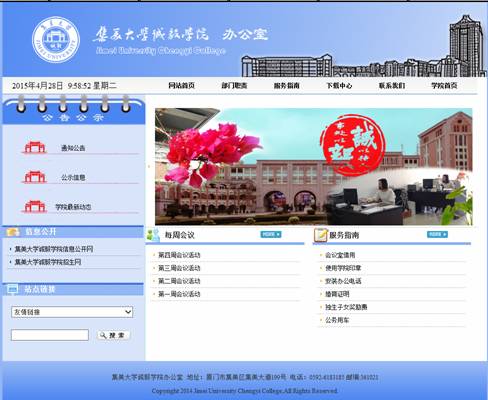Viewport: 488px width, 400px height.
Task: Click the Jimei University round logo
Action: [56, 40]
